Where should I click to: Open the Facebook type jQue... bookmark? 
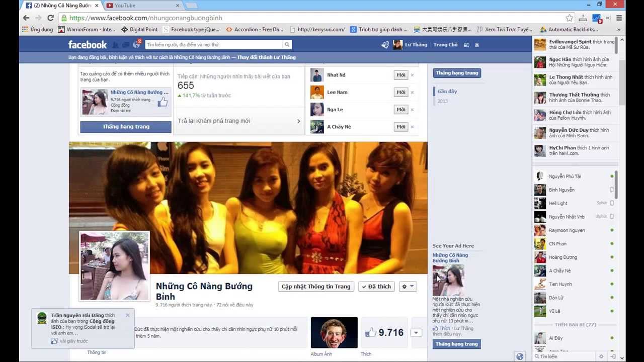191,30
